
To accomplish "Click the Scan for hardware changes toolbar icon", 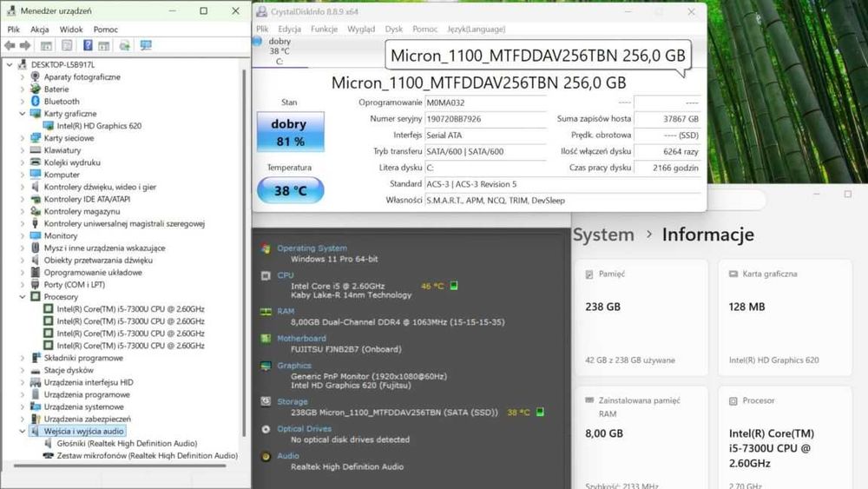I will [x=124, y=45].
